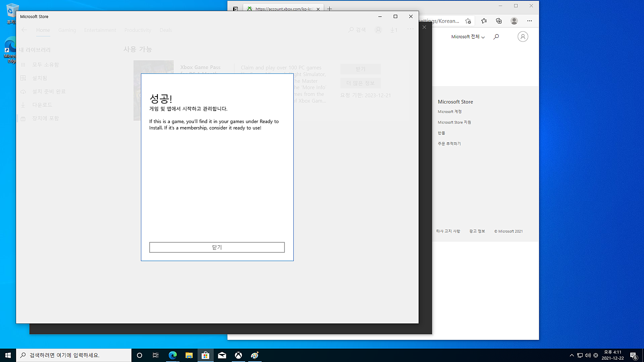Add page to favorites star in Edge
Image resolution: width=644 pixels, height=362 pixels.
point(468,21)
